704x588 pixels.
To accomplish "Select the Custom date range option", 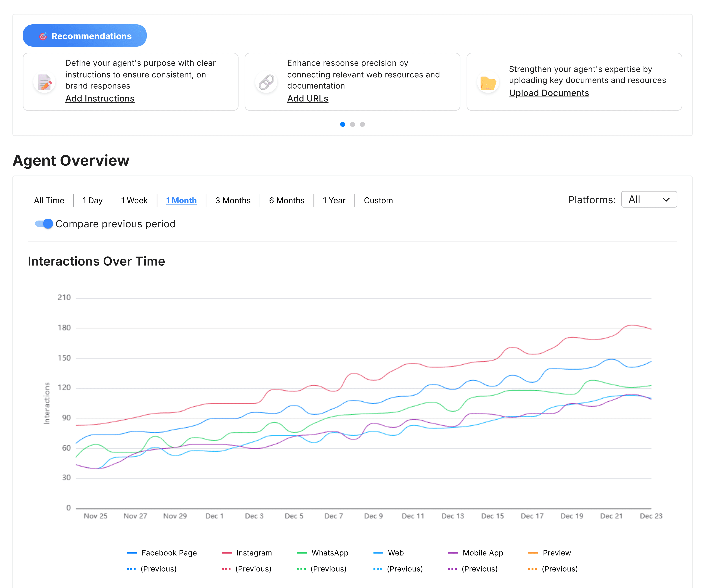I will [378, 201].
